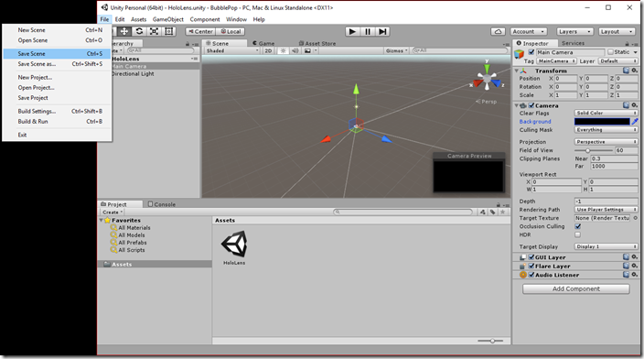Image resolution: width=644 pixels, height=359 pixels.
Task: Select the HoloLens scene asset thumbnail
Action: click(234, 247)
